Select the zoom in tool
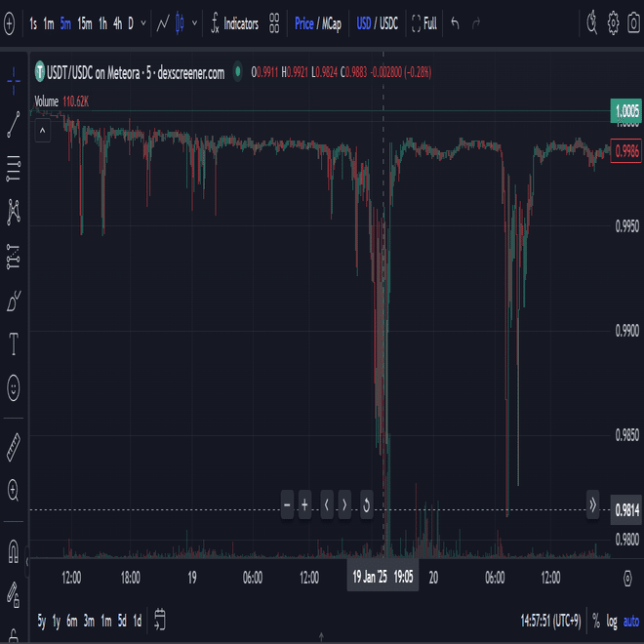This screenshot has height=644, width=644. [14, 491]
